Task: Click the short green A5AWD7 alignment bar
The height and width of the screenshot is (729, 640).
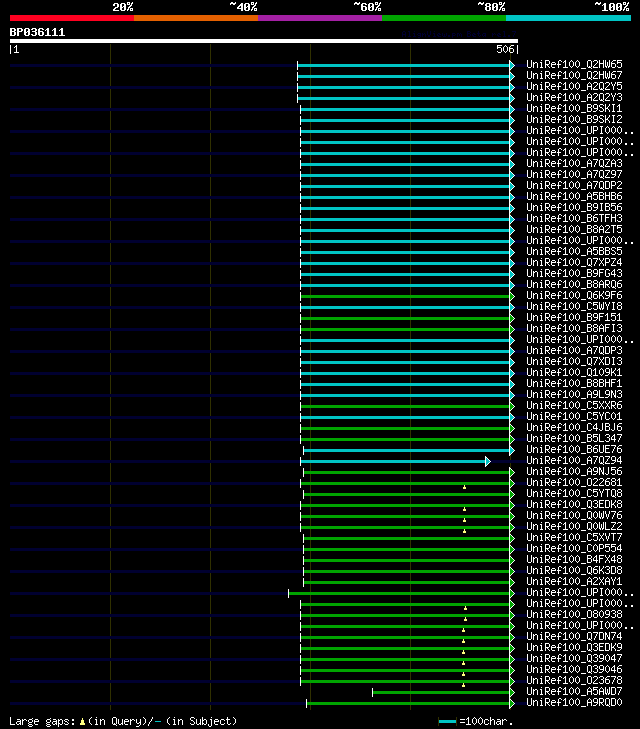Action: pyautogui.click(x=441, y=693)
